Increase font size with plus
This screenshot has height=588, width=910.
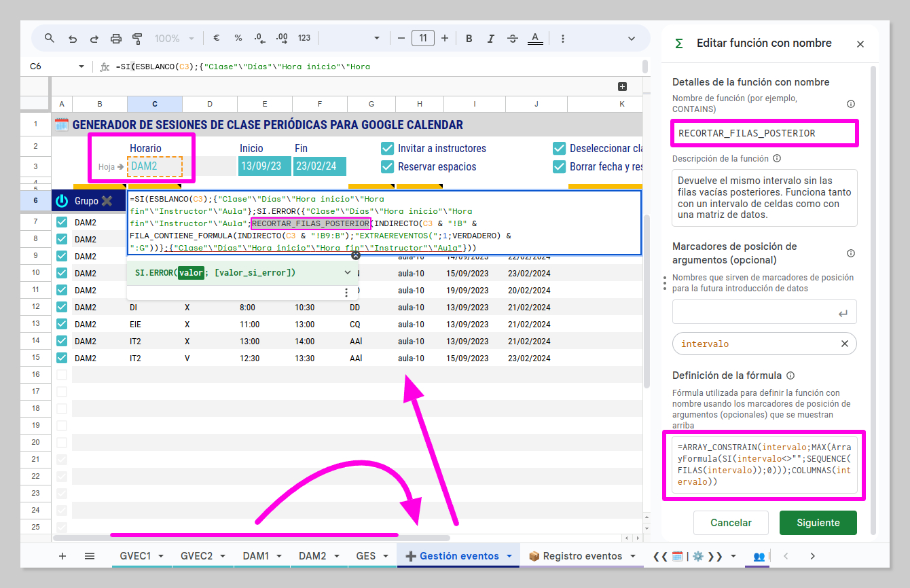pos(445,38)
